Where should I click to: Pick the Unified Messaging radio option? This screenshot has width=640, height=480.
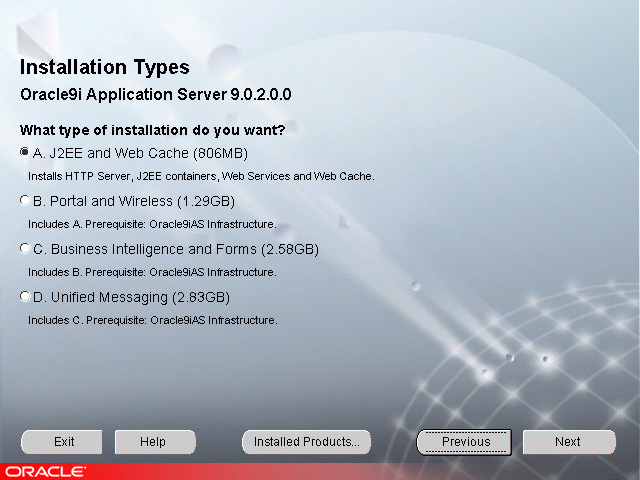25,296
